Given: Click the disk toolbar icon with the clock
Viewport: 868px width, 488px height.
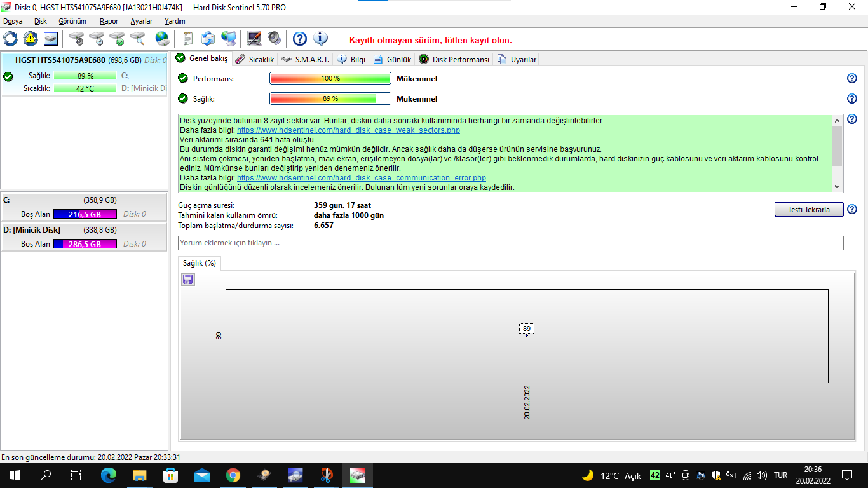Looking at the screenshot, I should point(97,39).
